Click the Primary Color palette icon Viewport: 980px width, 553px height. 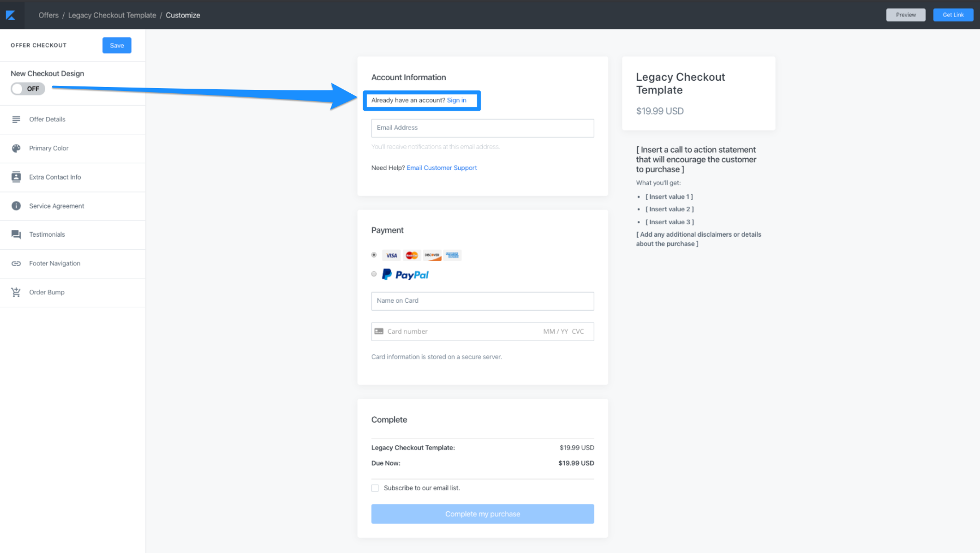tap(16, 148)
